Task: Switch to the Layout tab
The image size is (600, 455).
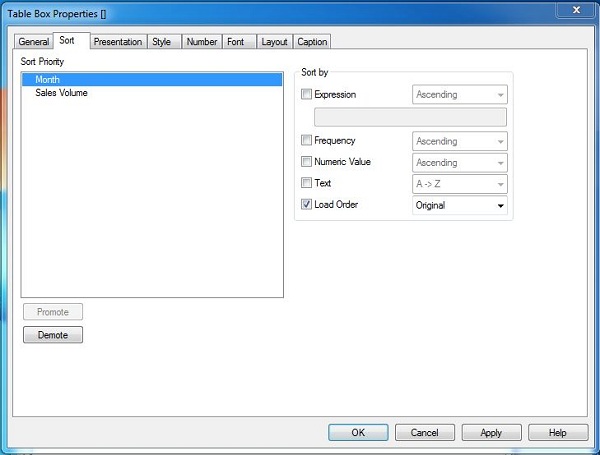Action: (x=274, y=42)
